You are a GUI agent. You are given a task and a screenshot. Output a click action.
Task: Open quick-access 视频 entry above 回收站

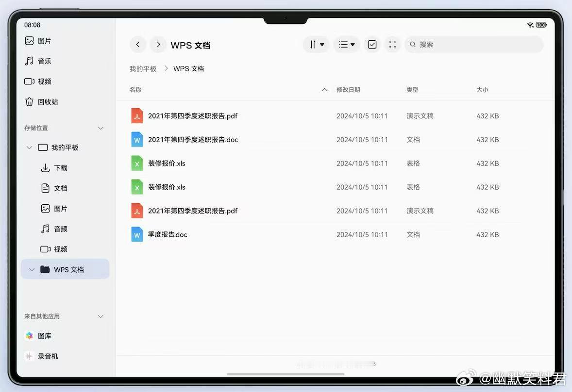[38, 81]
